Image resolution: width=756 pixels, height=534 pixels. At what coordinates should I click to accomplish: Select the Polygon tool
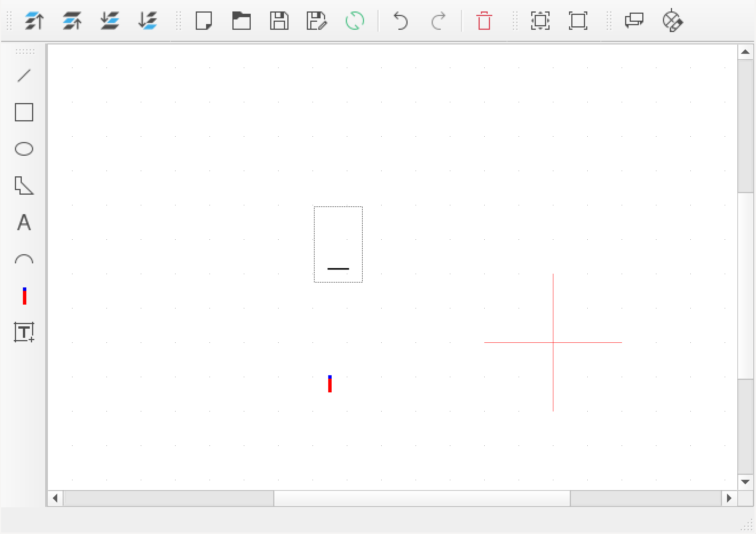click(x=24, y=186)
